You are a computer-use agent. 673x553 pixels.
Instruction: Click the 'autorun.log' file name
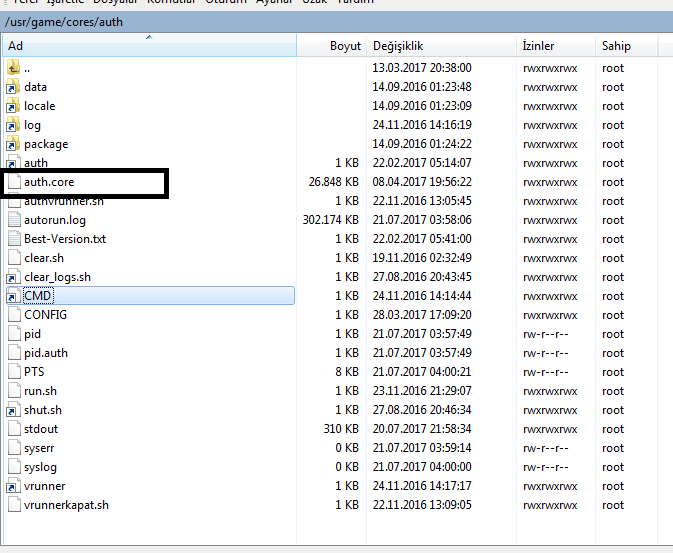click(x=55, y=220)
